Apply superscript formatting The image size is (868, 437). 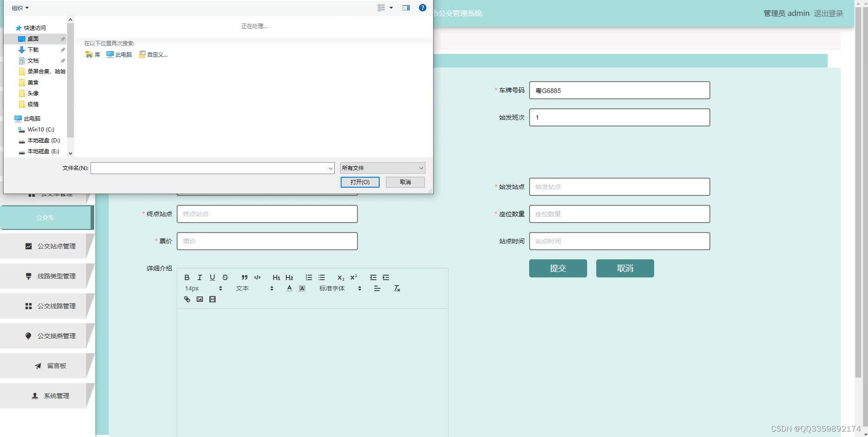tap(354, 277)
